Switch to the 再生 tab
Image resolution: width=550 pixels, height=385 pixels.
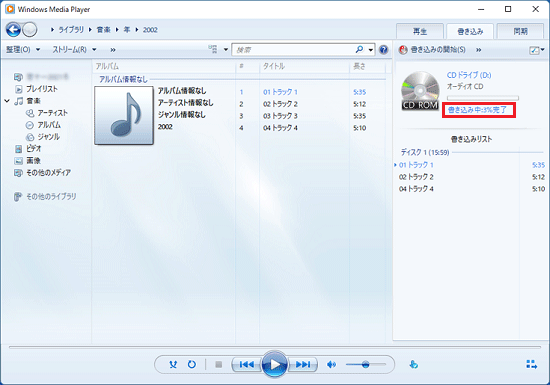pyautogui.click(x=420, y=32)
